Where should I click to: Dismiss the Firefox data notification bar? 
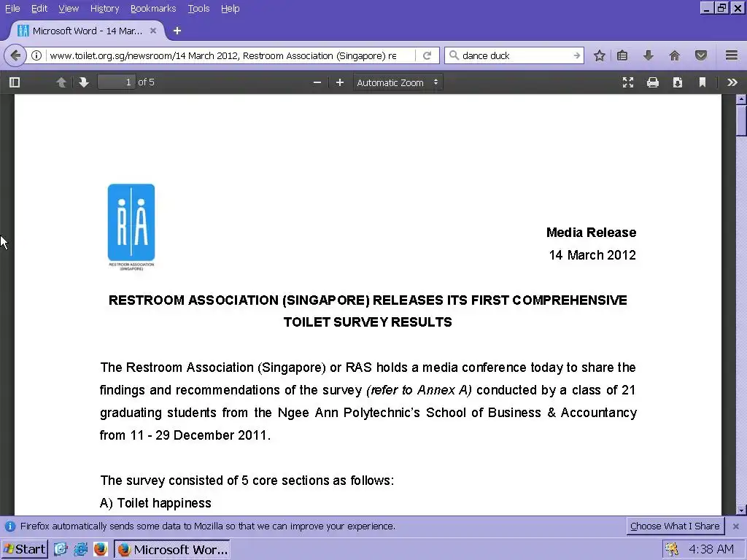[x=735, y=526]
